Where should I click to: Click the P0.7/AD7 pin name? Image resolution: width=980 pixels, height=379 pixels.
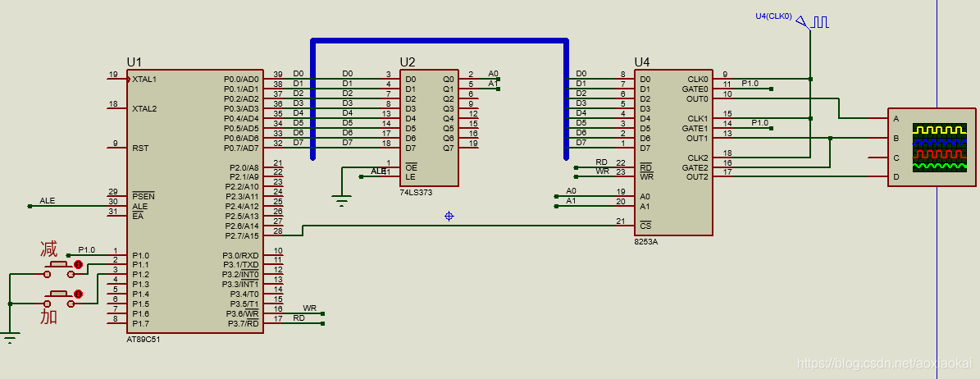241,148
